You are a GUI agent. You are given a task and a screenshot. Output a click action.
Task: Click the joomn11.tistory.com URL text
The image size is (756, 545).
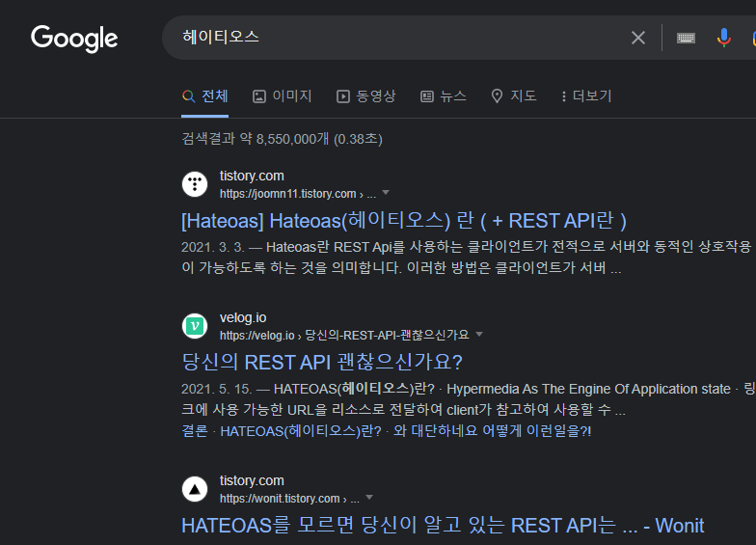(297, 194)
